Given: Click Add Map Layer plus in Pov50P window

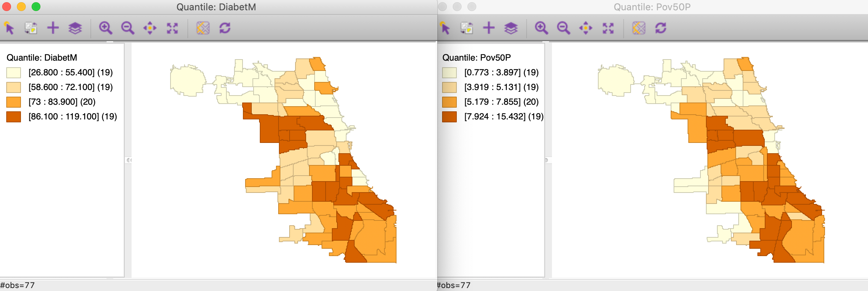Looking at the screenshot, I should [489, 28].
